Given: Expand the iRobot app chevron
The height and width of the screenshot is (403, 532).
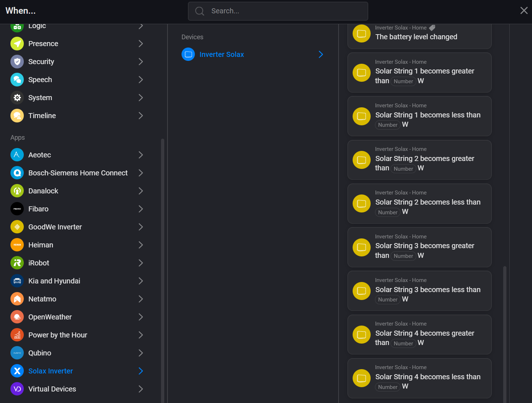Looking at the screenshot, I should pyautogui.click(x=141, y=263).
